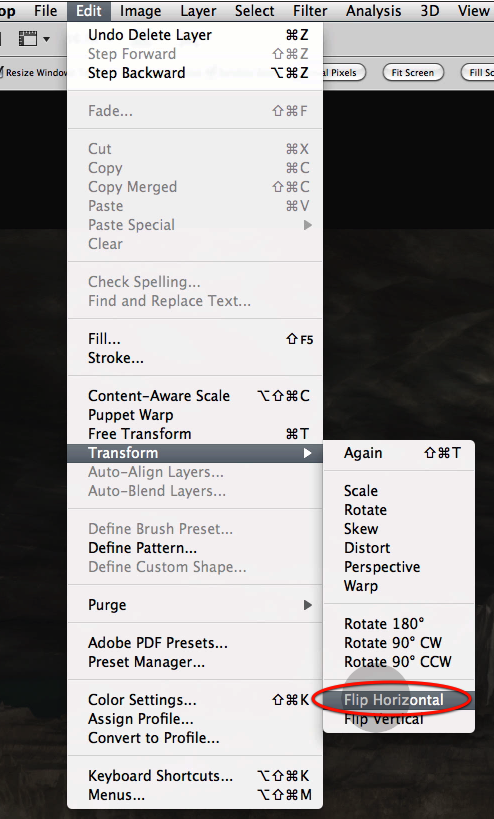Screen dimensions: 494x819
Task: Select Free Transform
Action: point(195,434)
